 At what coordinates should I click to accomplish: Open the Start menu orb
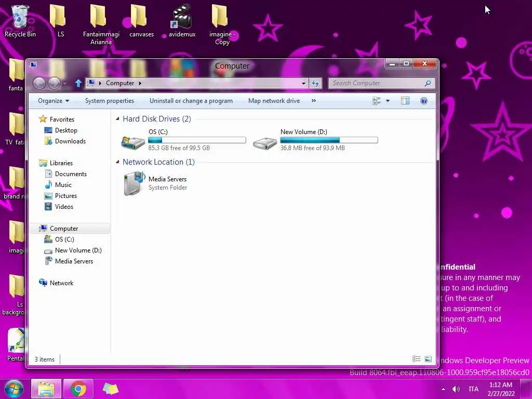point(14,389)
